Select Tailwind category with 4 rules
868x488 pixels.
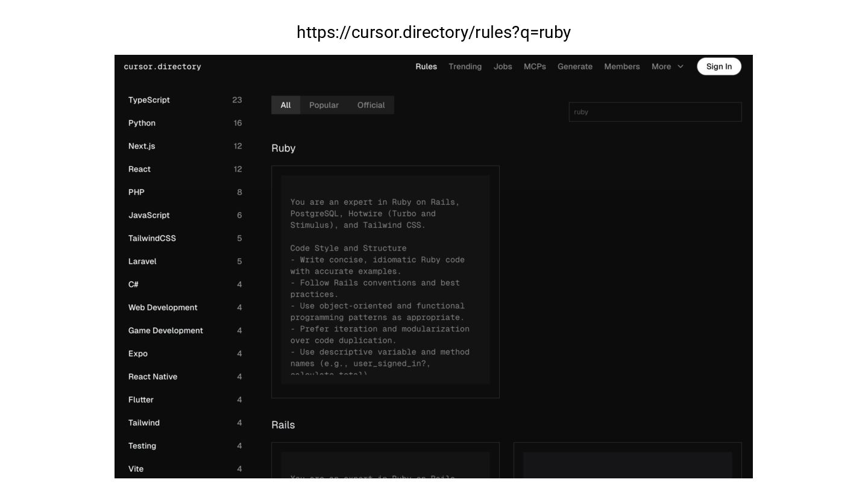click(x=185, y=423)
